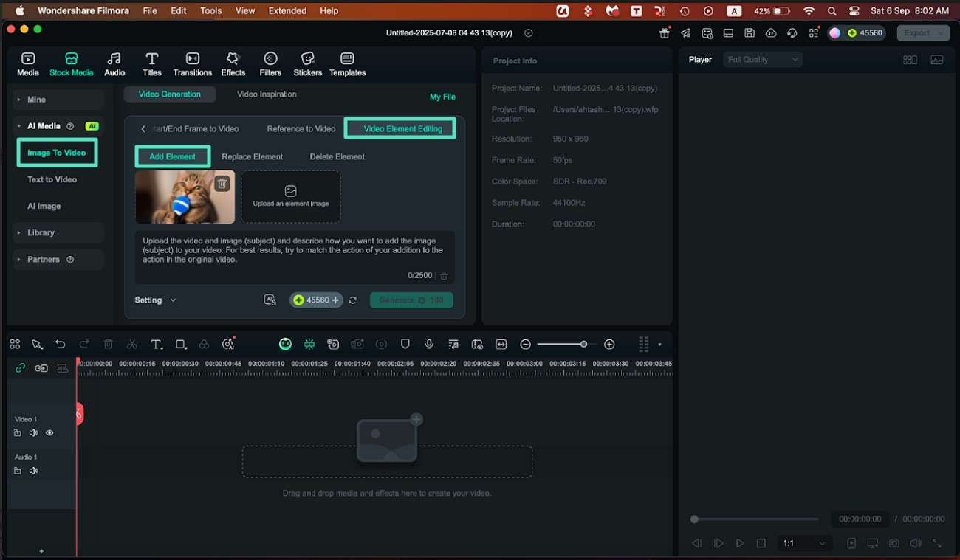Click the zoom-to-fit timeline icon

501,344
